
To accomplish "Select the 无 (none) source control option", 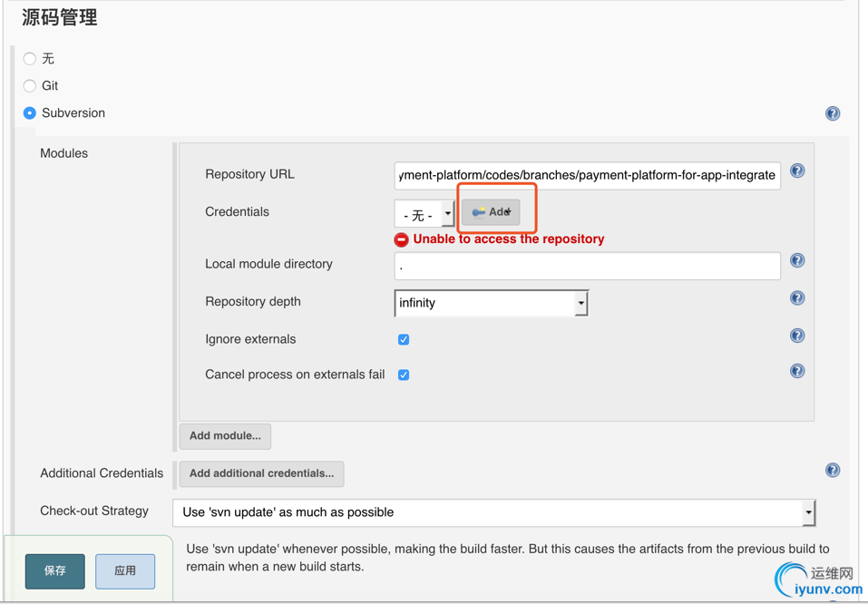I will 29,58.
